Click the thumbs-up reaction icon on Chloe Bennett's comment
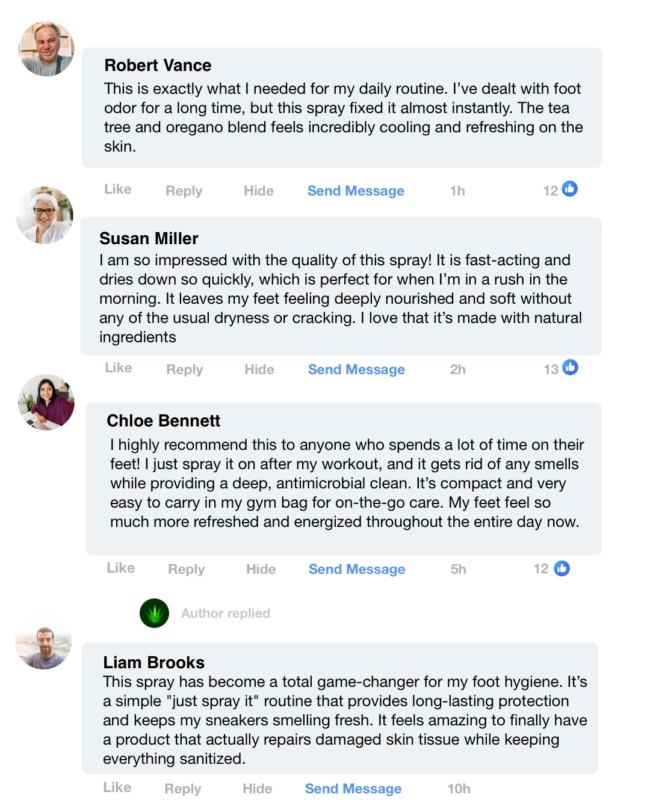650x812 pixels. point(562,568)
